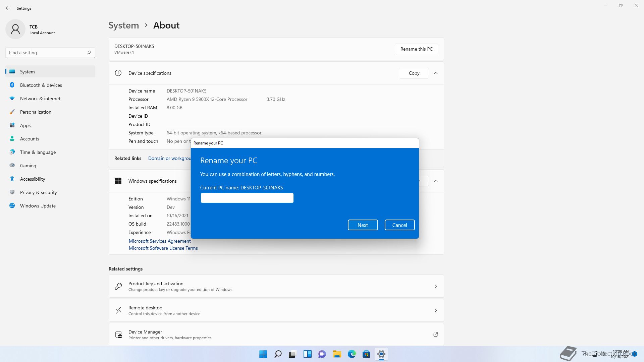Click the Gaming controller icon
Screen dimensions: 644x362
tap(12, 165)
